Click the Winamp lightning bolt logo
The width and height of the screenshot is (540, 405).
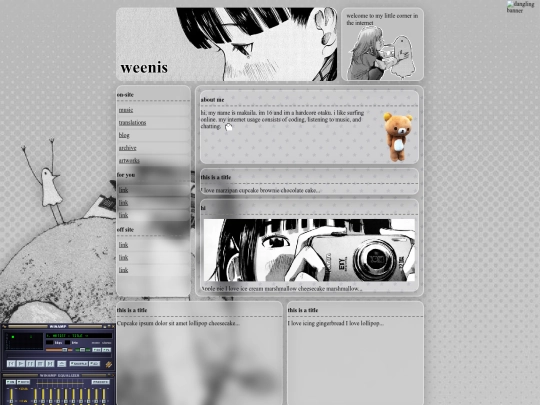109,364
